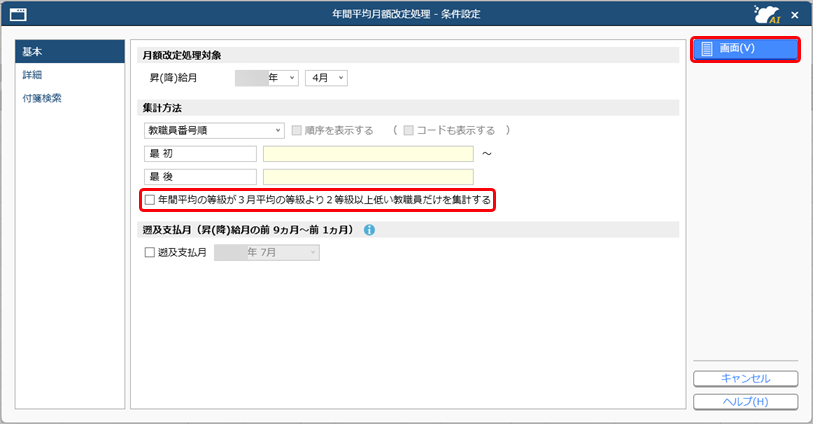Click the info icon beside 遡及支払月 heading
Viewport: 813px width, 424px height.
[x=369, y=230]
